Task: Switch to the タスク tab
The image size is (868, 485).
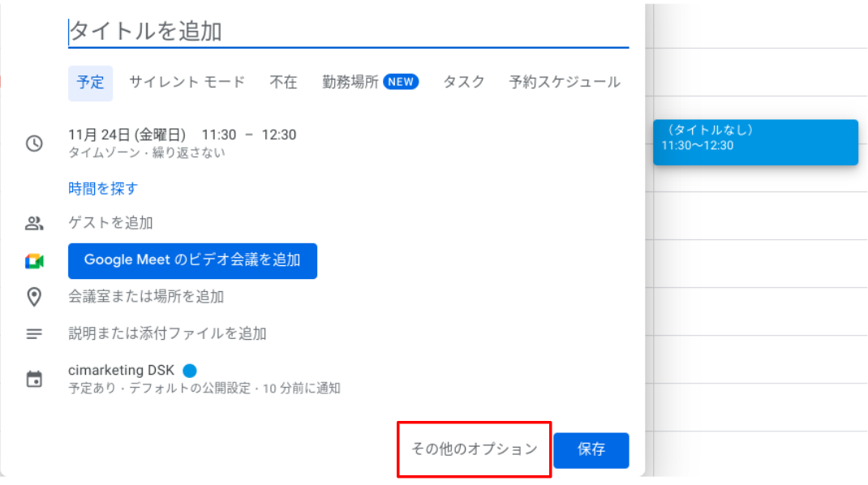Action: coord(464,83)
